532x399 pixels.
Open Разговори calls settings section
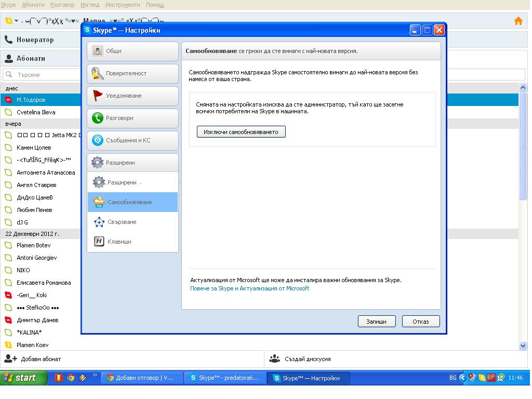[132, 118]
